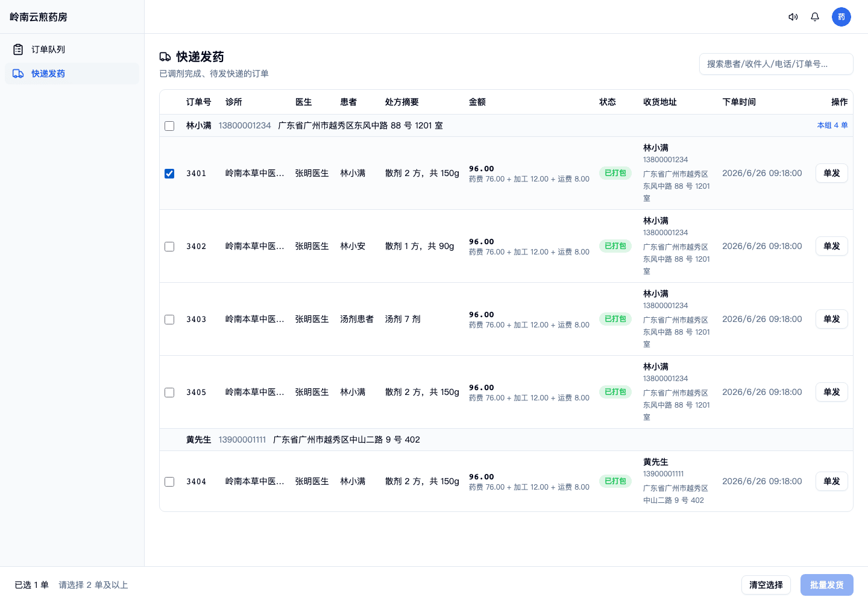The image size is (868, 603).
Task: Click 批量发货 button
Action: [827, 585]
